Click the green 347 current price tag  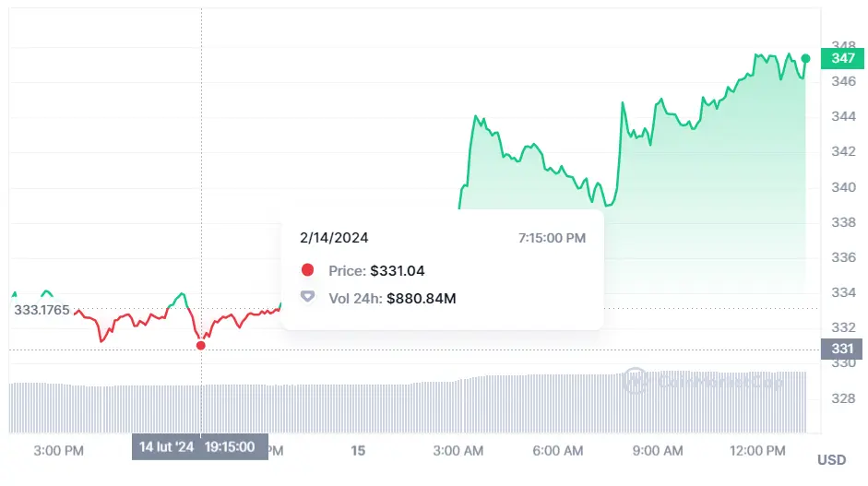click(x=842, y=58)
